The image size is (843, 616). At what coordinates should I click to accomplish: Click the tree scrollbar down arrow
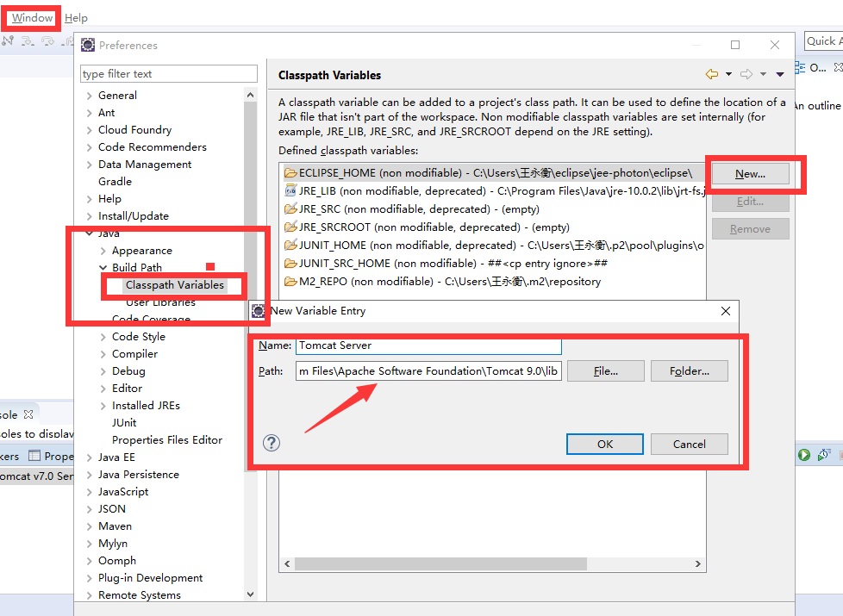[250, 594]
